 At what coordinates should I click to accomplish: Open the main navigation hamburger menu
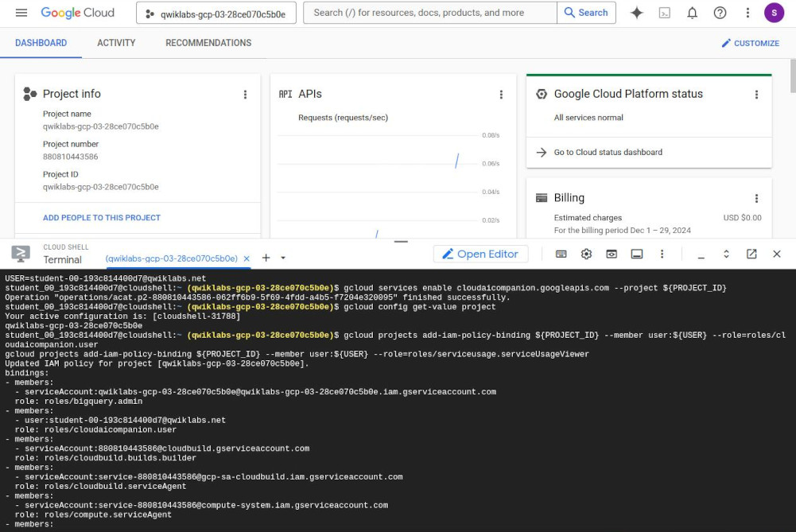[21, 13]
